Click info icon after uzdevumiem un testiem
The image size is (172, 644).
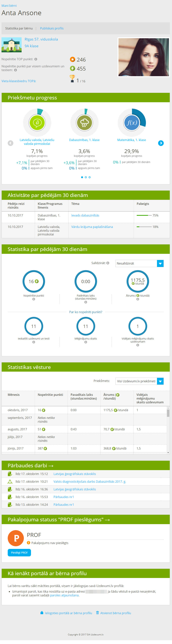point(16,70)
